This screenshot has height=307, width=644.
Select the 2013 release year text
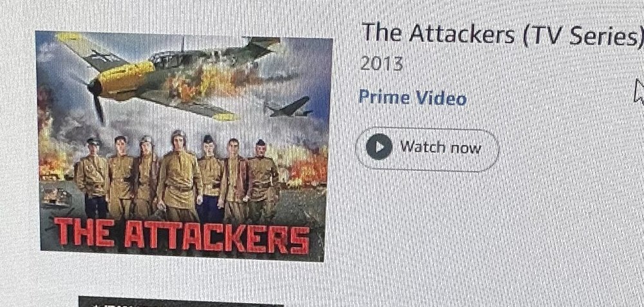point(381,64)
